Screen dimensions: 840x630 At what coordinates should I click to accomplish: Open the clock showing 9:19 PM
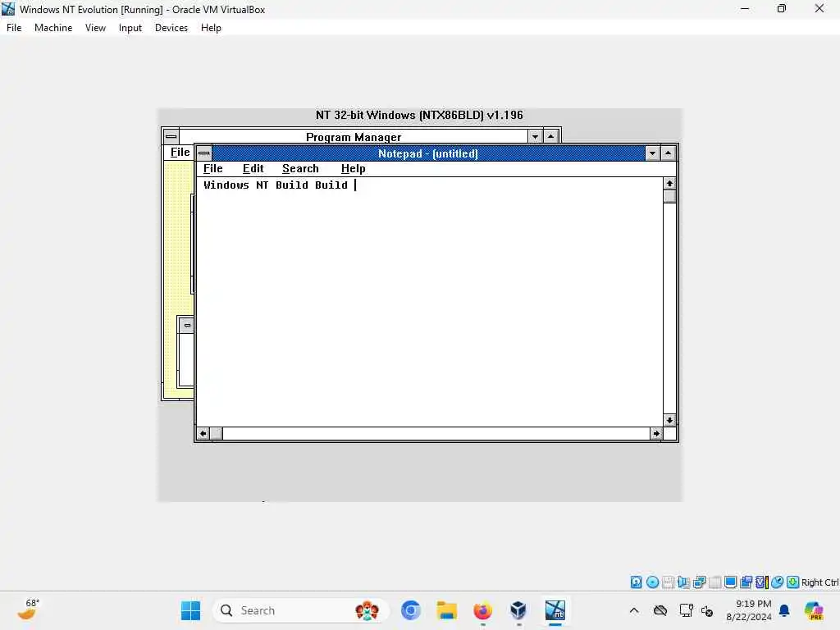click(748, 610)
